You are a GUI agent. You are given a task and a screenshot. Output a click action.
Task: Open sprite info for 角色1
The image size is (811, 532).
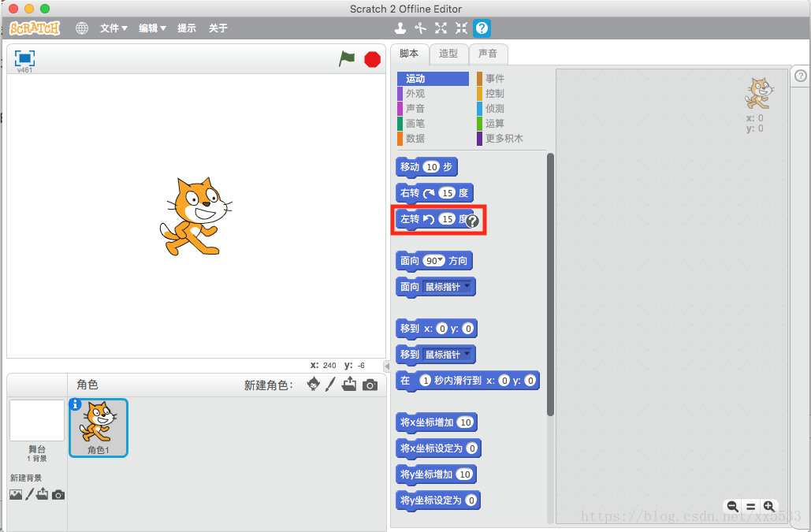point(75,404)
